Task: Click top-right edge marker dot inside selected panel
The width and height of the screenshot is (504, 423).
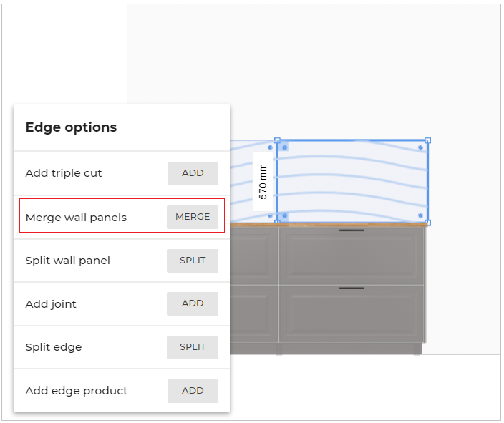Action: 420,147
